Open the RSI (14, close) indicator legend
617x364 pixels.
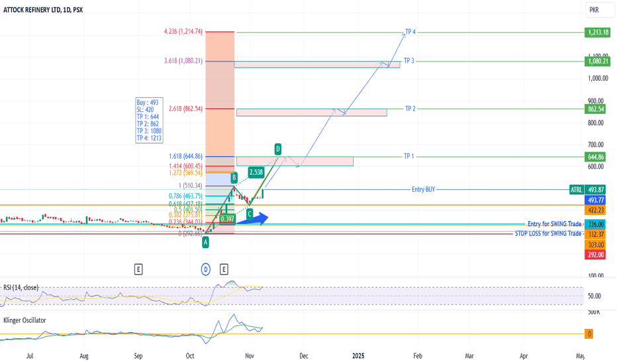pyautogui.click(x=21, y=287)
